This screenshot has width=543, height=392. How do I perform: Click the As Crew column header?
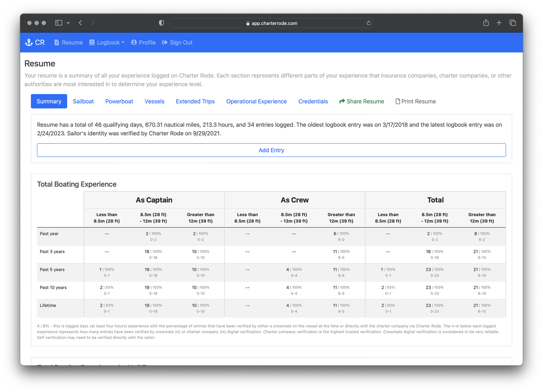[x=295, y=200]
